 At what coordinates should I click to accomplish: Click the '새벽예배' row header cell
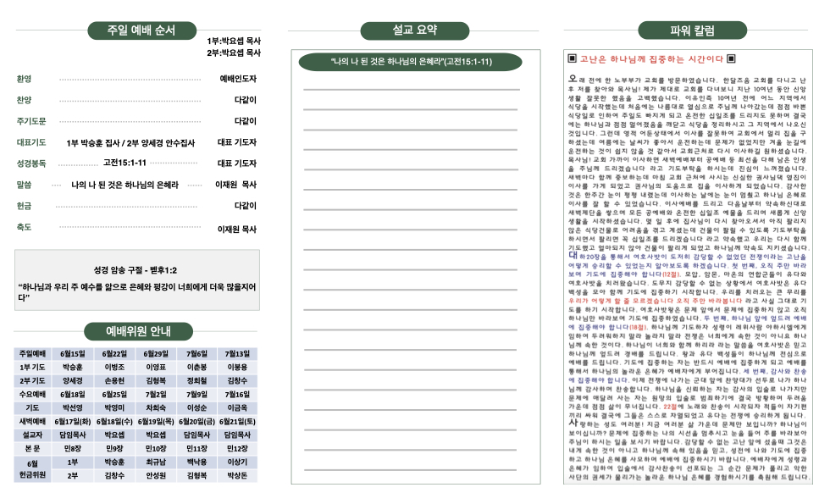[x=32, y=421]
